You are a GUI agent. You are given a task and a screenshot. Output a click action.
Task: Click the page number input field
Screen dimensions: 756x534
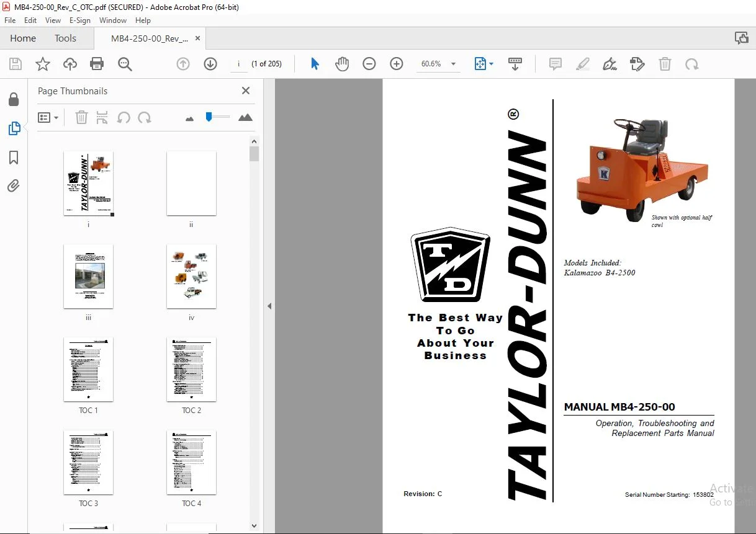[238, 64]
